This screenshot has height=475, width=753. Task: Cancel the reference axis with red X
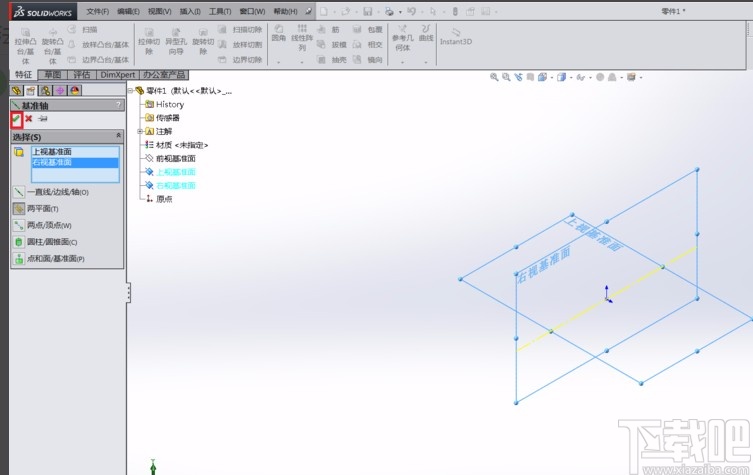click(29, 119)
